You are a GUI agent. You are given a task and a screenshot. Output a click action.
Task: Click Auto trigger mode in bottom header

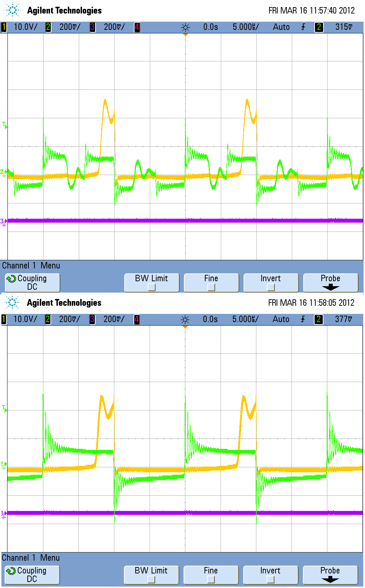coord(281,319)
